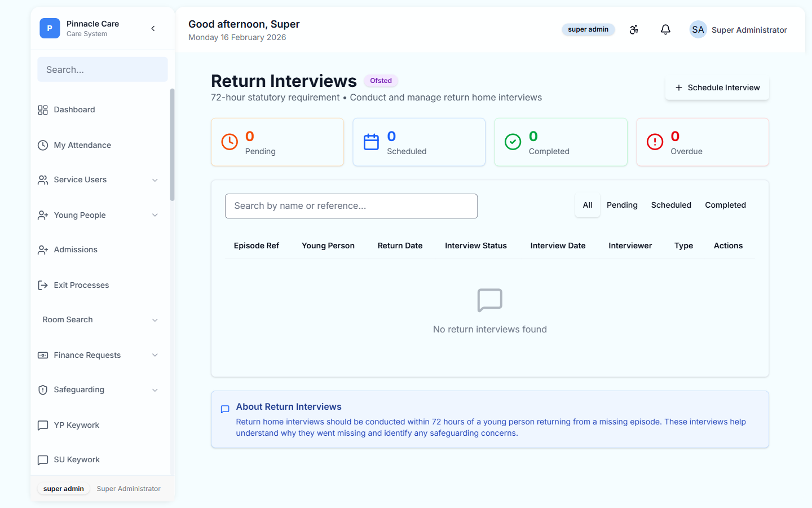Click the YP Keywork chat icon
This screenshot has width=812, height=508.
(x=42, y=425)
